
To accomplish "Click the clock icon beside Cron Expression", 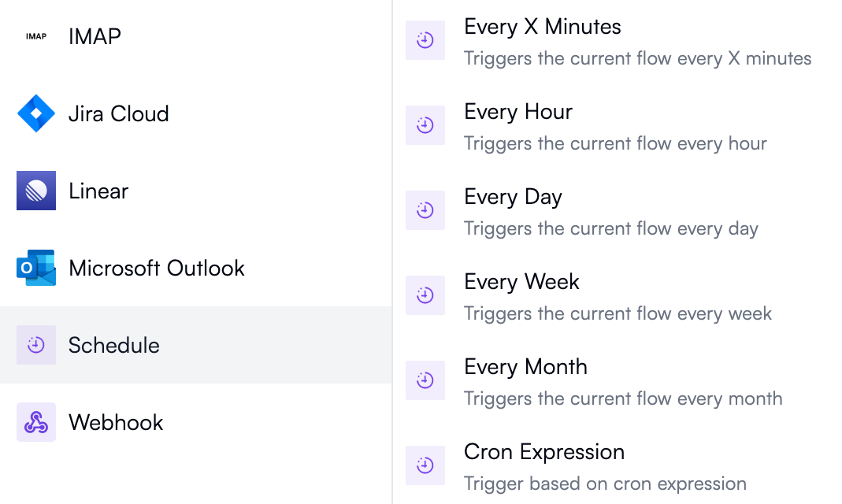I will (425, 465).
